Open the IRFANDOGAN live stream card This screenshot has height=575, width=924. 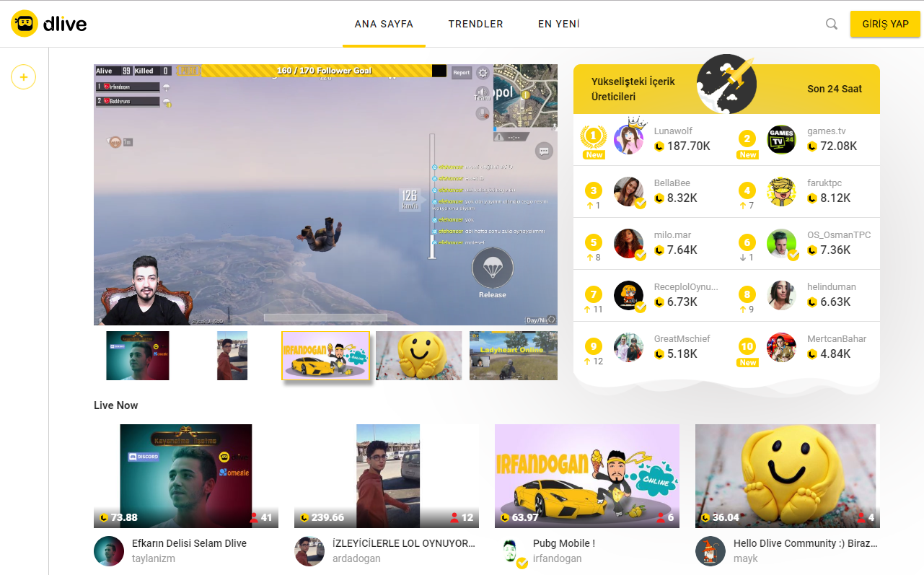(x=587, y=476)
